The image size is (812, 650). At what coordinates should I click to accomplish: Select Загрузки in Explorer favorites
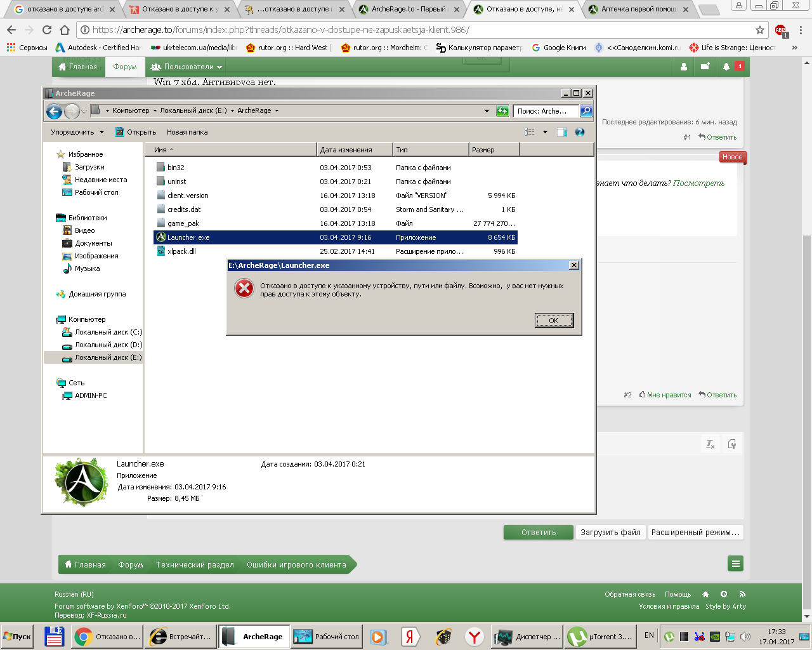click(x=84, y=167)
